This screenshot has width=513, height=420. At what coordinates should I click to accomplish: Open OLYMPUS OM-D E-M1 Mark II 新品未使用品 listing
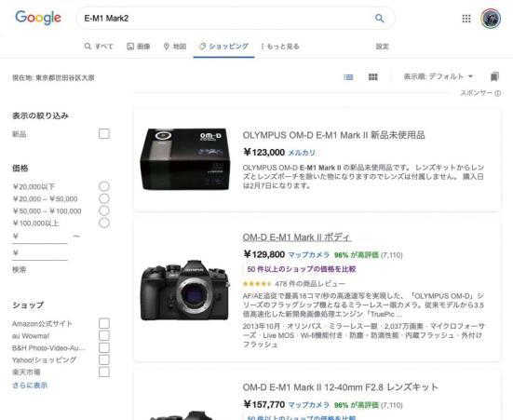pyautogui.click(x=333, y=135)
